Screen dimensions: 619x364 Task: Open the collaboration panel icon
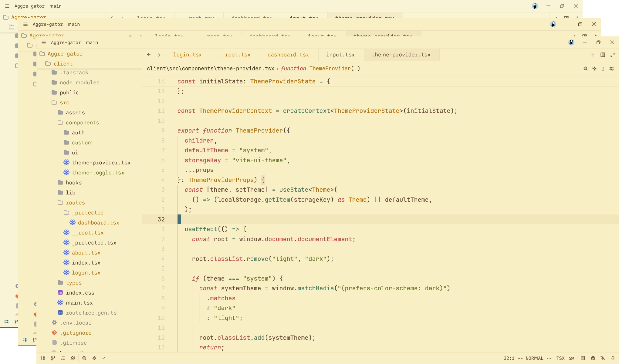coord(73,358)
